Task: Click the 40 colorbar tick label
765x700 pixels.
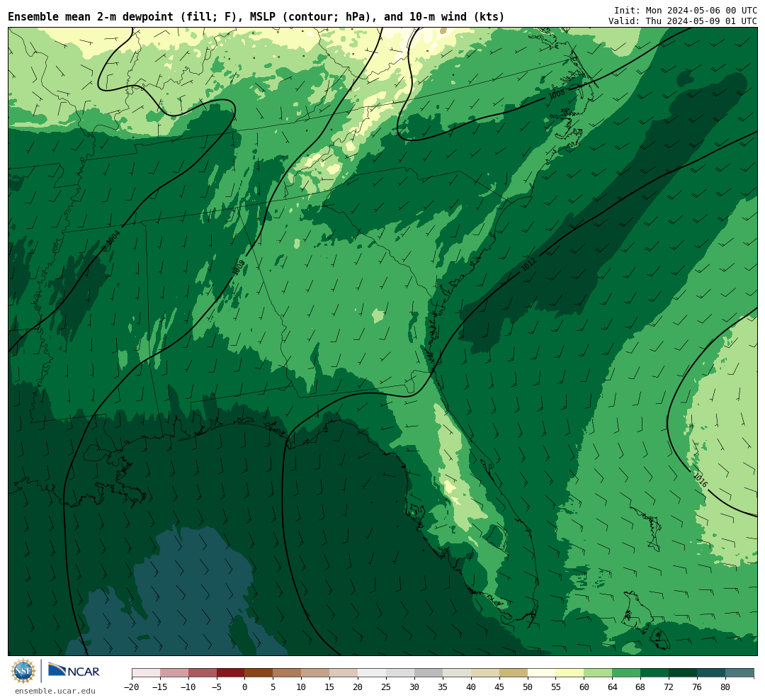Action: tap(471, 687)
